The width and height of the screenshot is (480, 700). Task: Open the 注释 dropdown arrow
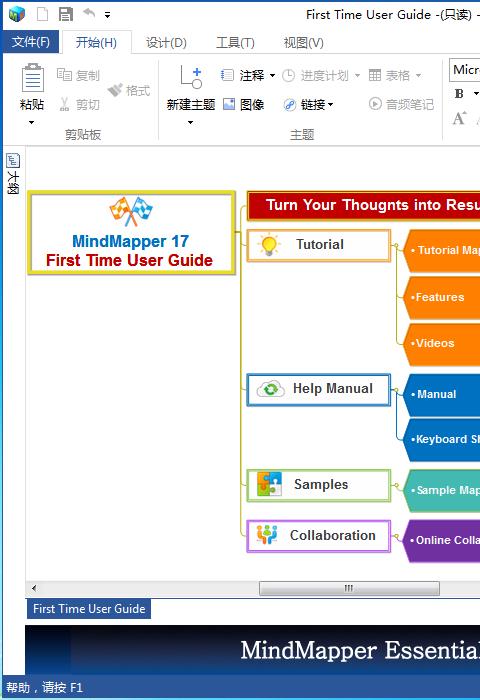[x=272, y=75]
